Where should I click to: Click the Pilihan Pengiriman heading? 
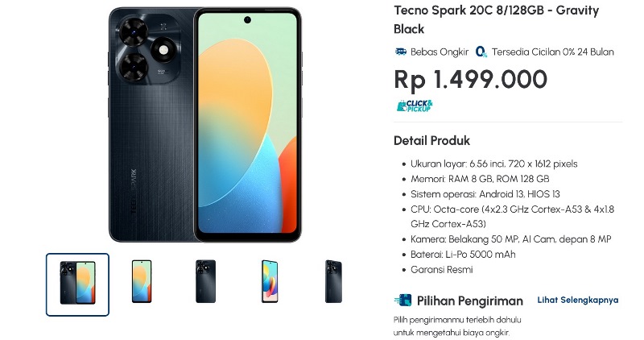[x=470, y=301]
